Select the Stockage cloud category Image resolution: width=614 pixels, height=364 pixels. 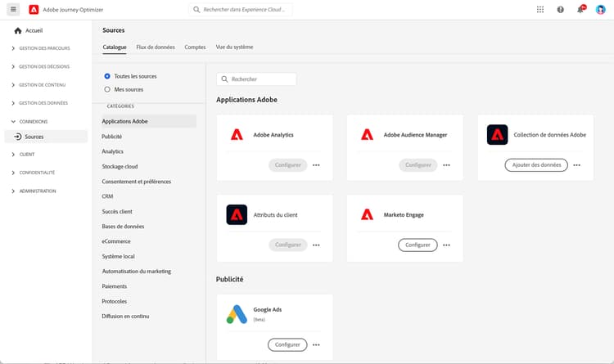tap(120, 166)
